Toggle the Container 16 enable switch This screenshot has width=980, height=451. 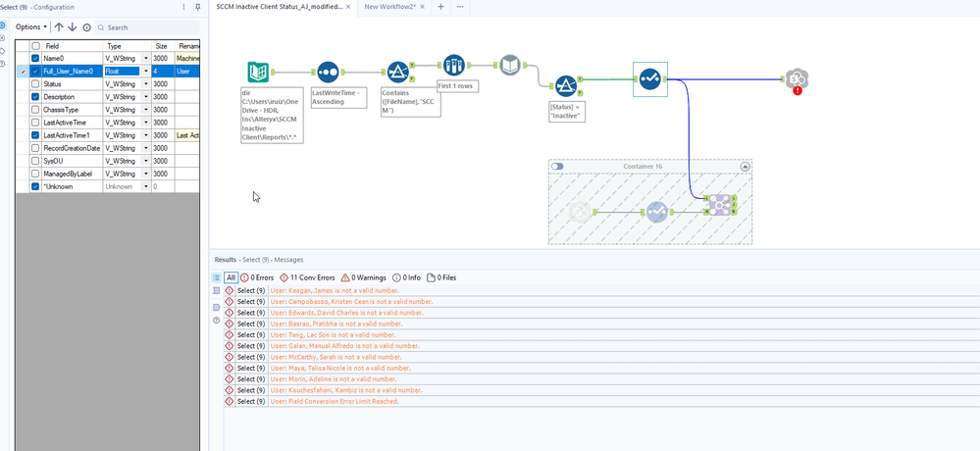pos(557,166)
